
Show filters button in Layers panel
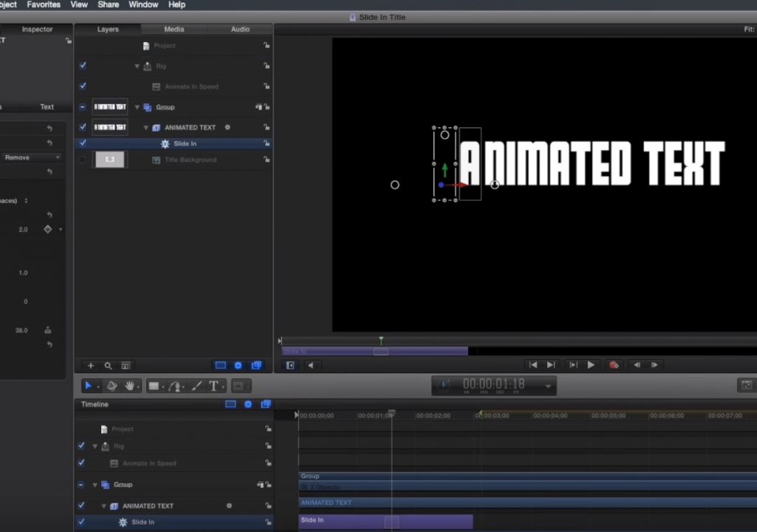tap(257, 366)
